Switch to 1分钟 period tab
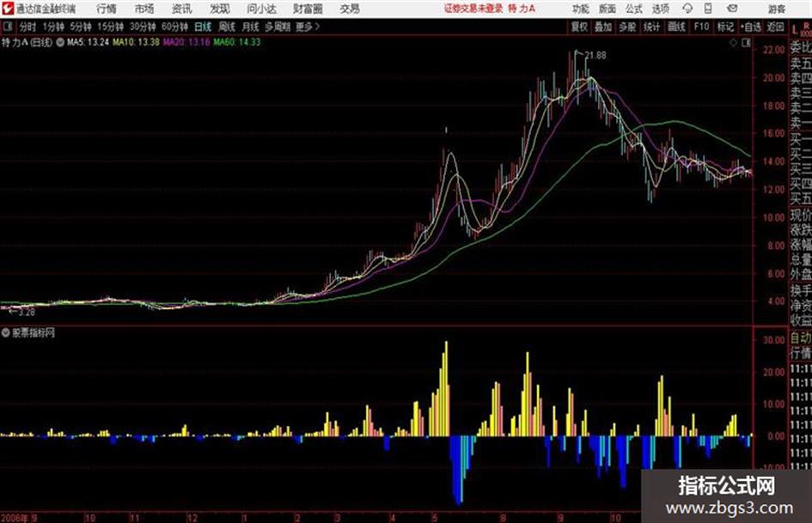This screenshot has height=523, width=812. pos(53,27)
